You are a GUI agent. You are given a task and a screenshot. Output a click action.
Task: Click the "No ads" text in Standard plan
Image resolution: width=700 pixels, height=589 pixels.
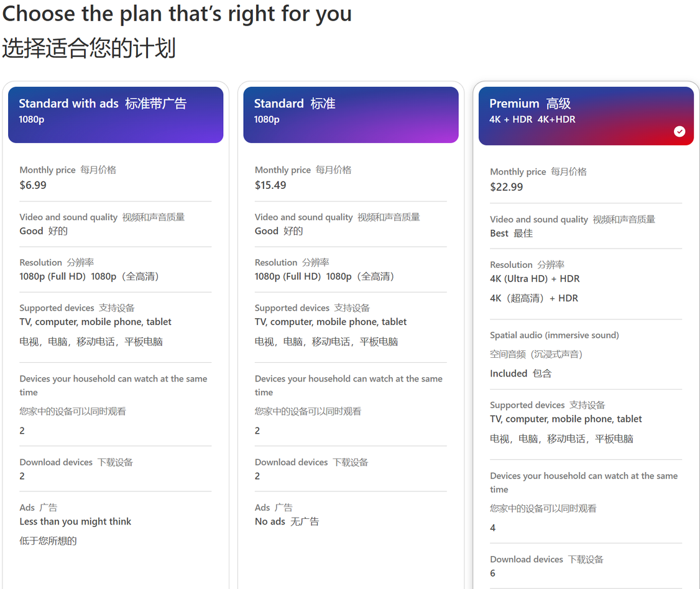[x=270, y=521]
